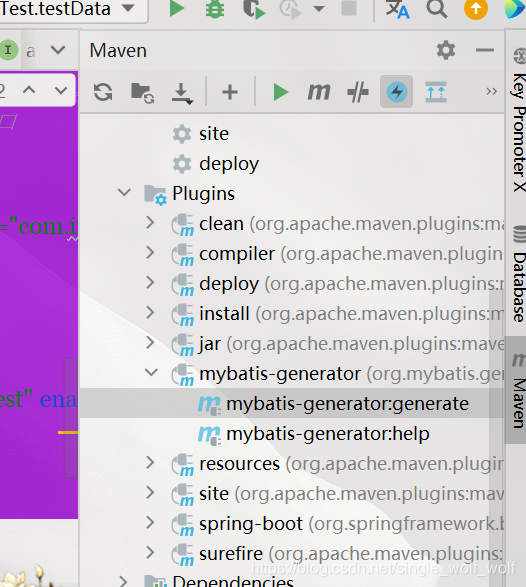The width and height of the screenshot is (526, 587).
Task: Expand the spring-boot plugin
Action: (150, 523)
